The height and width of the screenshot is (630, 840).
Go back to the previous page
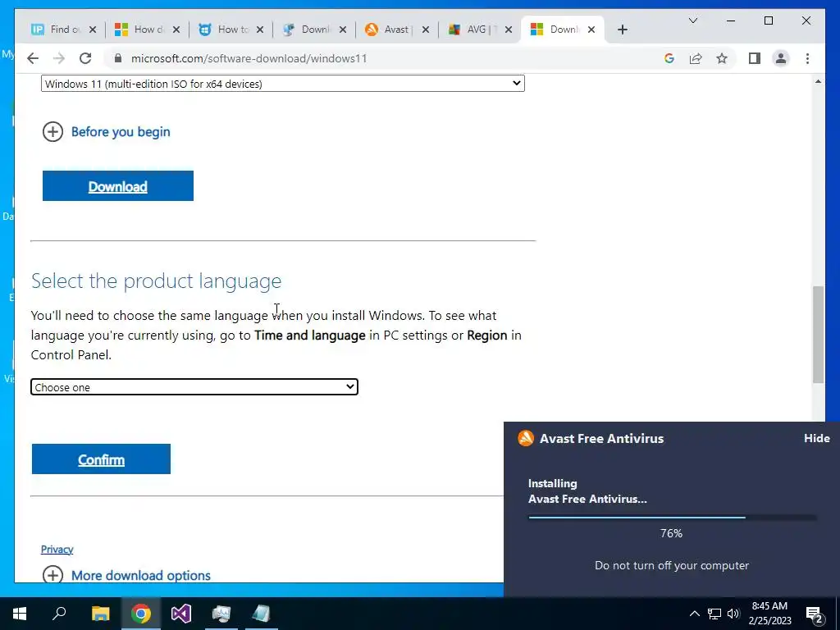(x=33, y=58)
